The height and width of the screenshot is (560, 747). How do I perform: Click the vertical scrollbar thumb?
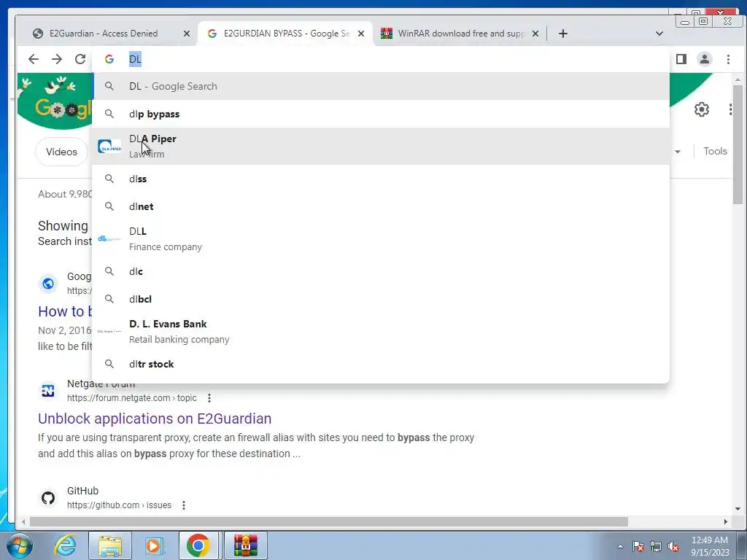point(738,144)
